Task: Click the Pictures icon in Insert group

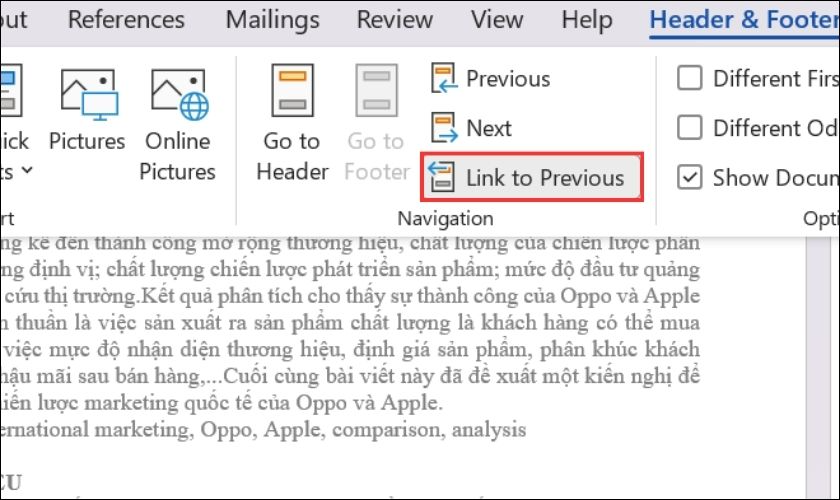Action: pyautogui.click(x=89, y=95)
